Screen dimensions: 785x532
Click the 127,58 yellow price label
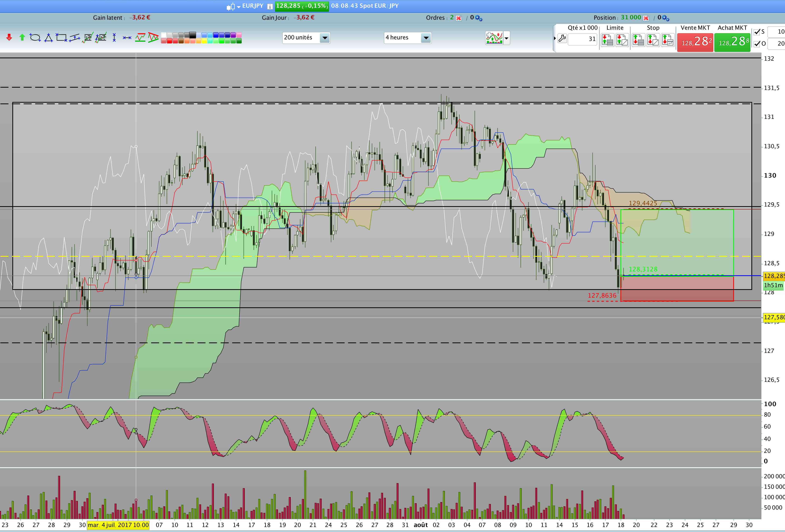(774, 317)
